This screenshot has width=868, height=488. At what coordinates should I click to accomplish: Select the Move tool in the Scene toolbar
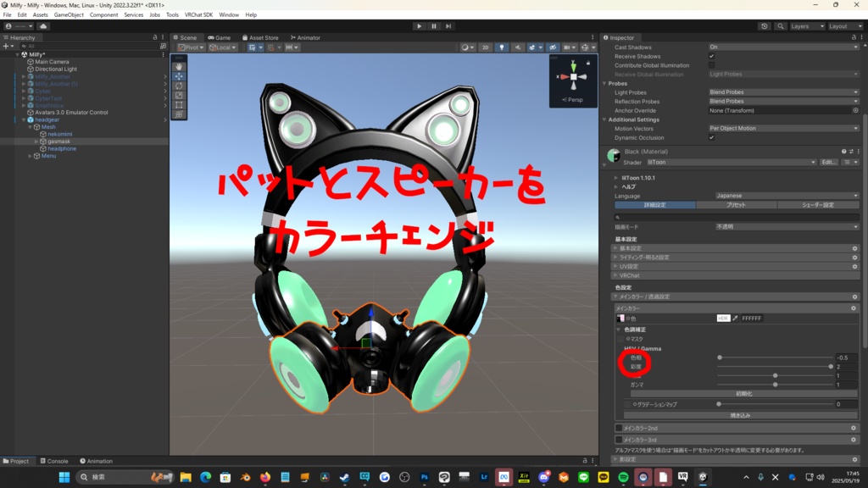(x=179, y=75)
